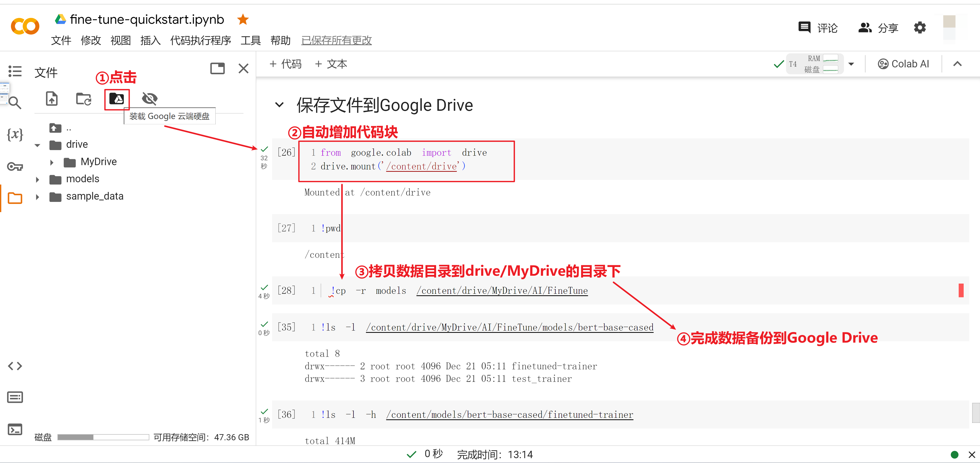980x463 pixels.
Task: Collapse the Google Drive section heading
Action: pyautogui.click(x=279, y=105)
